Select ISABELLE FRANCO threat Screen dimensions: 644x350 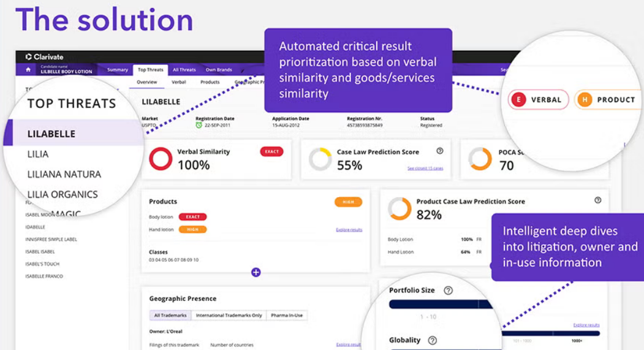[x=44, y=276]
